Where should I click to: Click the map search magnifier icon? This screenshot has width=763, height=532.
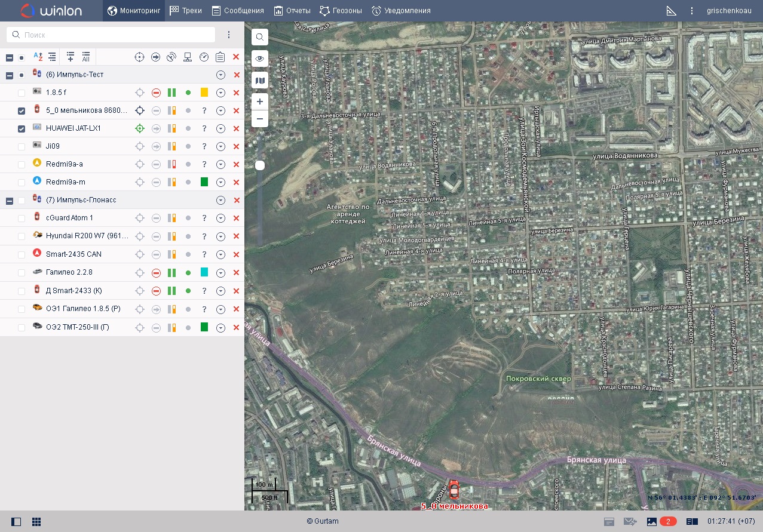click(x=260, y=37)
